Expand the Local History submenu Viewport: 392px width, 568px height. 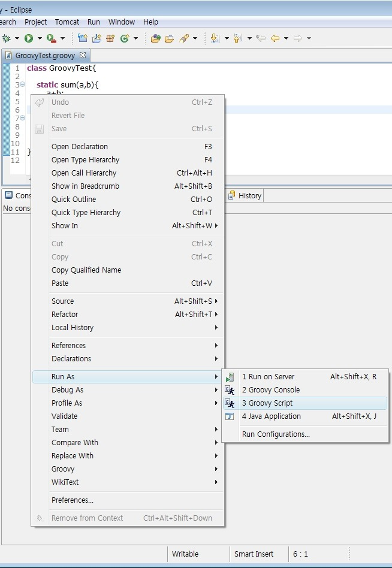pos(128,328)
